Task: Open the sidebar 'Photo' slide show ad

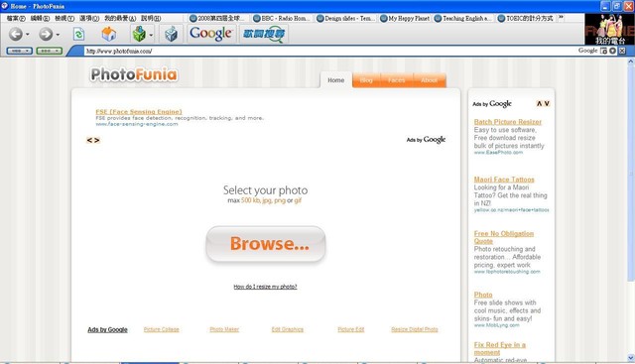Action: point(483,295)
